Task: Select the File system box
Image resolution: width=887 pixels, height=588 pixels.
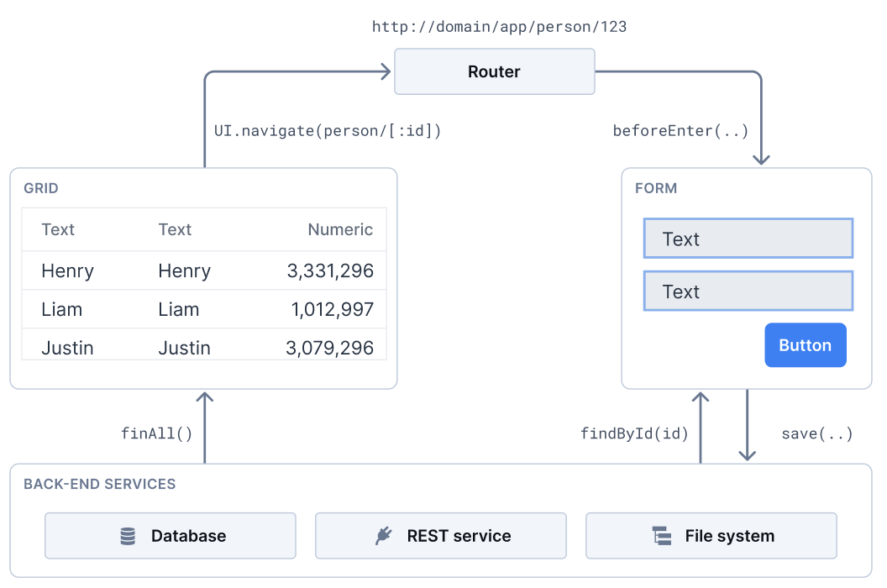Action: point(711,536)
